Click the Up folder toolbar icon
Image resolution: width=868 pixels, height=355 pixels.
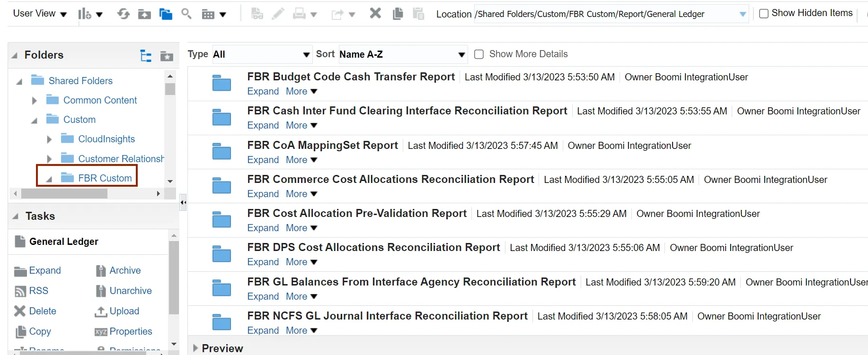pos(144,14)
